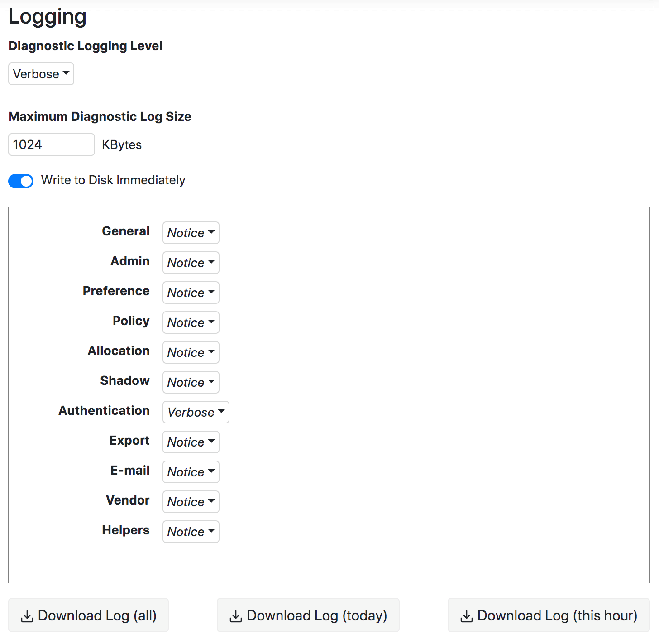Select the Maximum Diagnostic Log Size field

[x=51, y=144]
